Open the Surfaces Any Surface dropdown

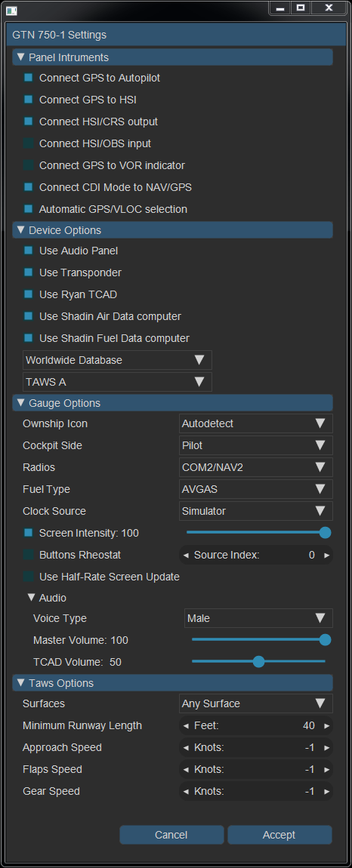point(256,703)
